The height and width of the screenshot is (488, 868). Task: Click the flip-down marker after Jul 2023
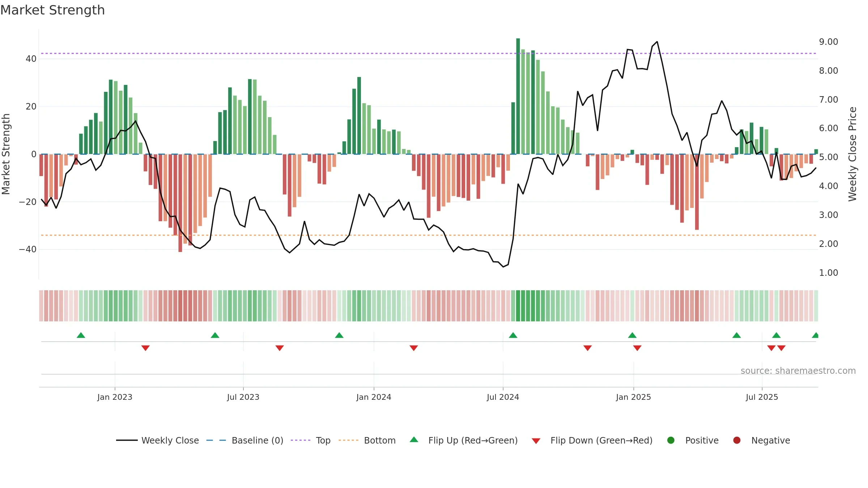[x=280, y=348]
